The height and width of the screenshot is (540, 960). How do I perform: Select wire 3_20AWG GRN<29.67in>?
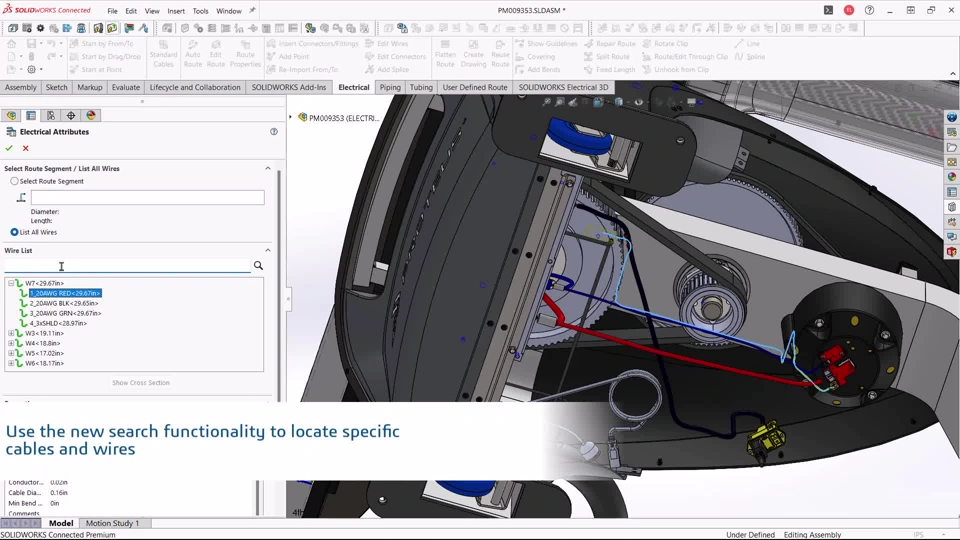coord(66,313)
